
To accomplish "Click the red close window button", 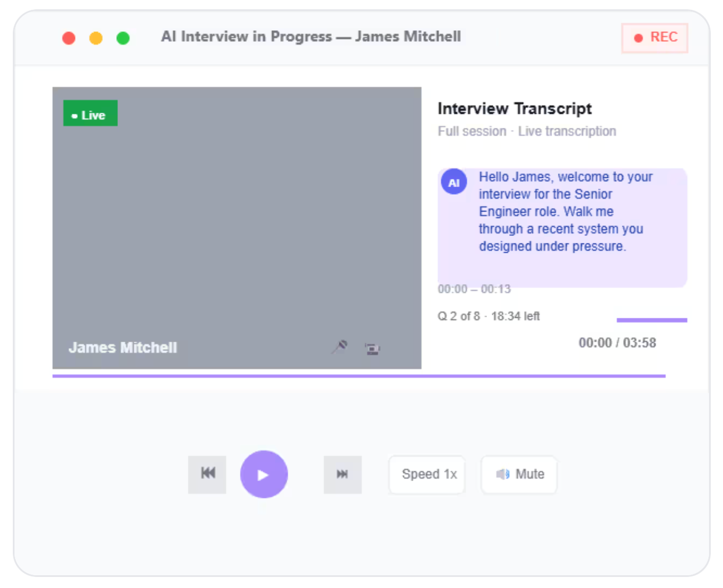I will 69,38.
